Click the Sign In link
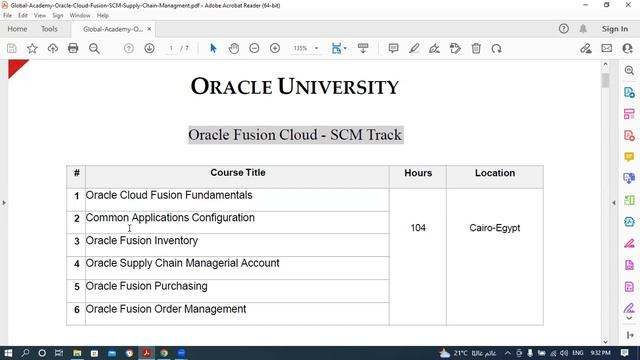 615,29
